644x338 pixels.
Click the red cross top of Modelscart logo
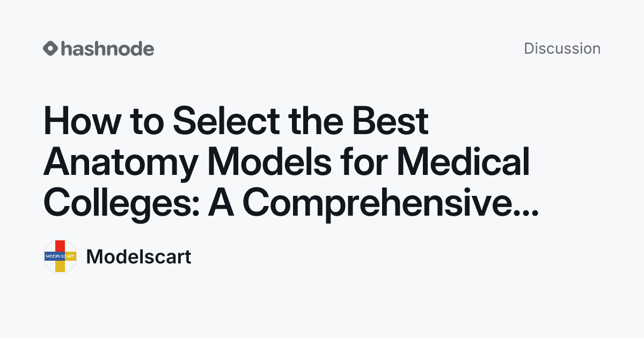(x=60, y=246)
